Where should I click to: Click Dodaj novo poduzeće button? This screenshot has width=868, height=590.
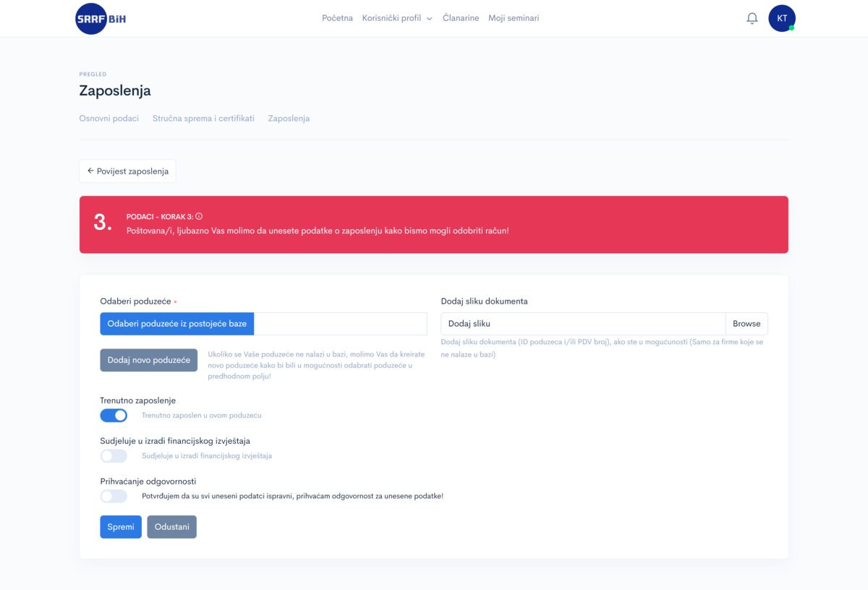tap(148, 360)
